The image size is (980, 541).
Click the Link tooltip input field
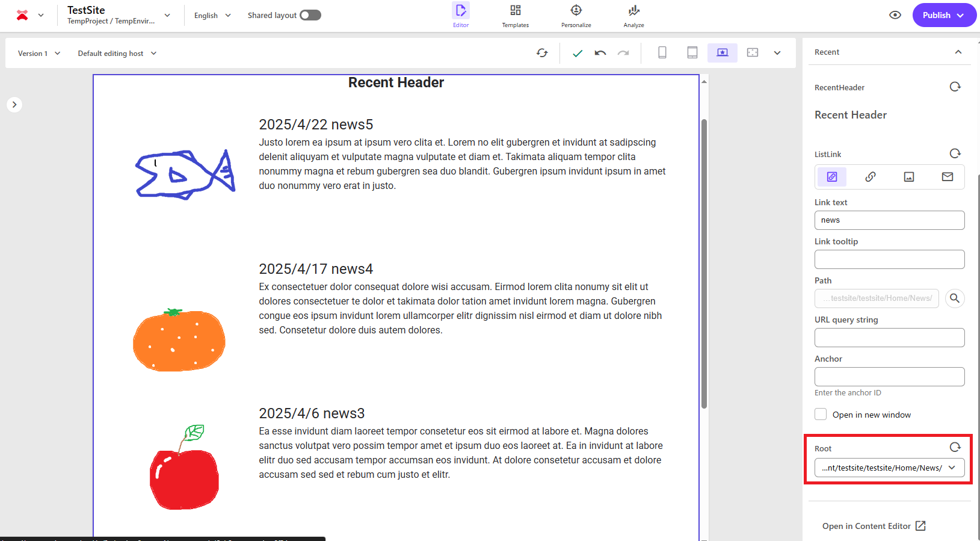coord(889,259)
